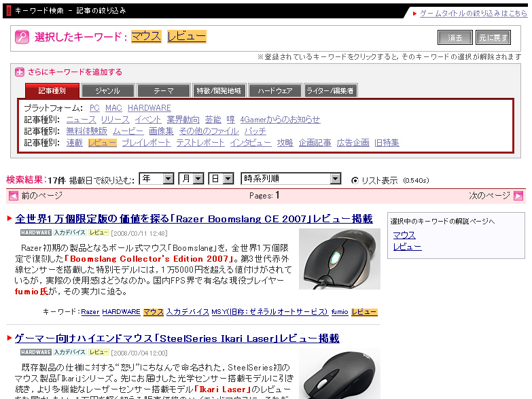The image size is (532, 399).
Task: Click the HARDWARE platform link
Action: (x=149, y=108)
